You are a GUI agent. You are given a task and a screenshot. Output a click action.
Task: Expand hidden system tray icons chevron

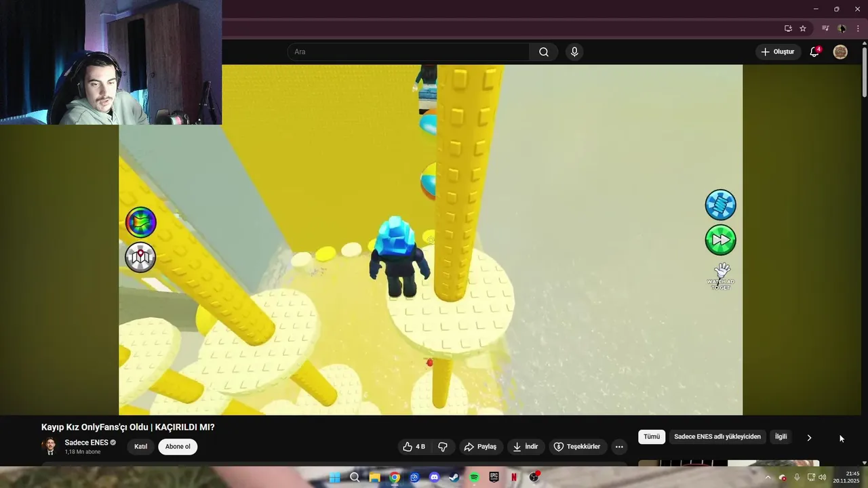pyautogui.click(x=768, y=477)
